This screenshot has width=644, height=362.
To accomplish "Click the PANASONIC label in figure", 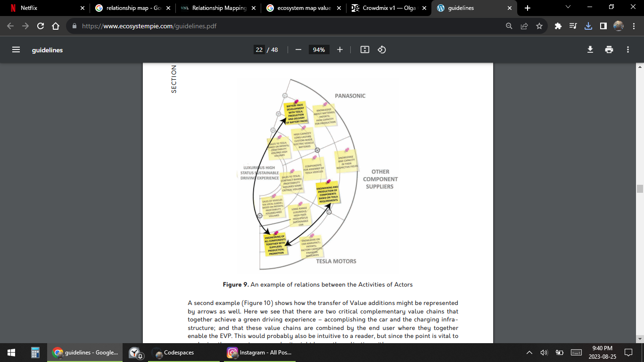I will (x=350, y=96).
